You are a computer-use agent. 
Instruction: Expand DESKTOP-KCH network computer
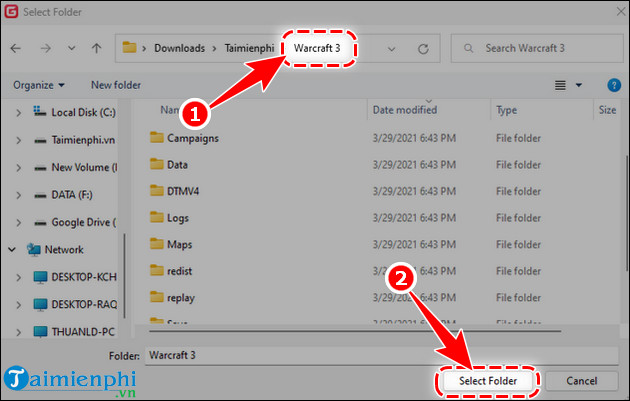[18, 278]
